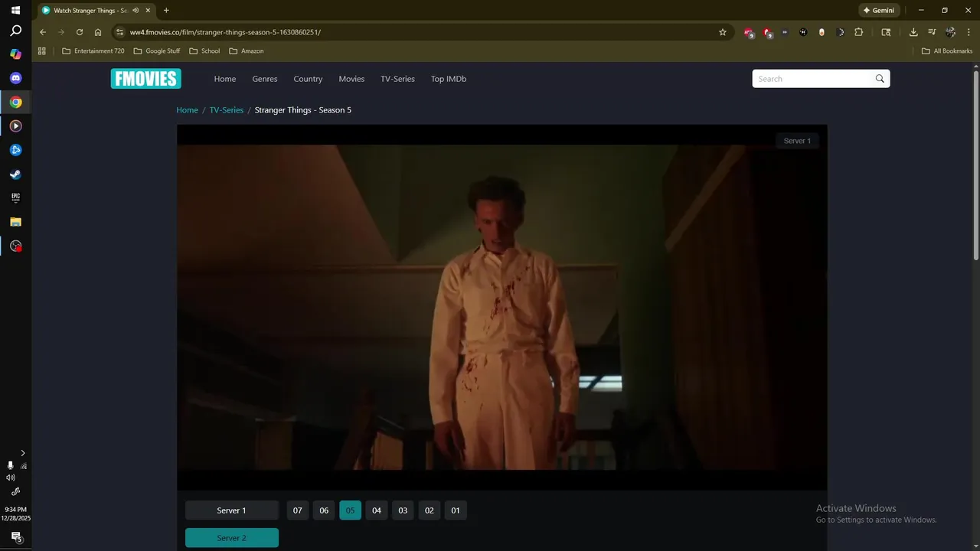Open Top IMDb nav item
The height and width of the screenshot is (551, 980).
point(448,79)
